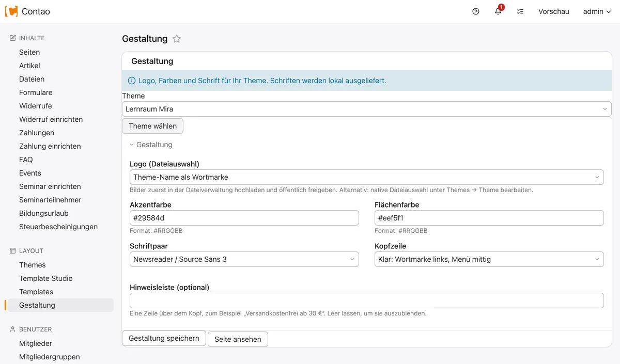Viewport: 620px width, 364px height.
Task: Click the Flächenfarbe field label
Action: tap(397, 205)
